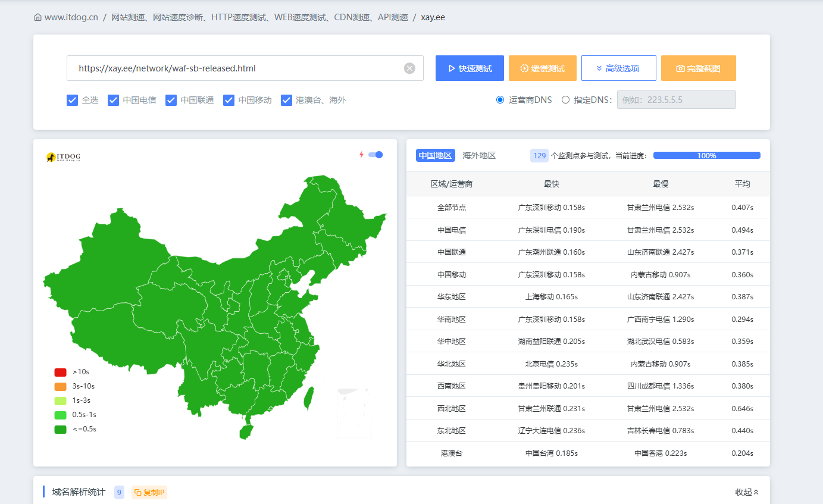Click the home icon in breadcrumb
This screenshot has height=504, width=823.
(x=38, y=17)
